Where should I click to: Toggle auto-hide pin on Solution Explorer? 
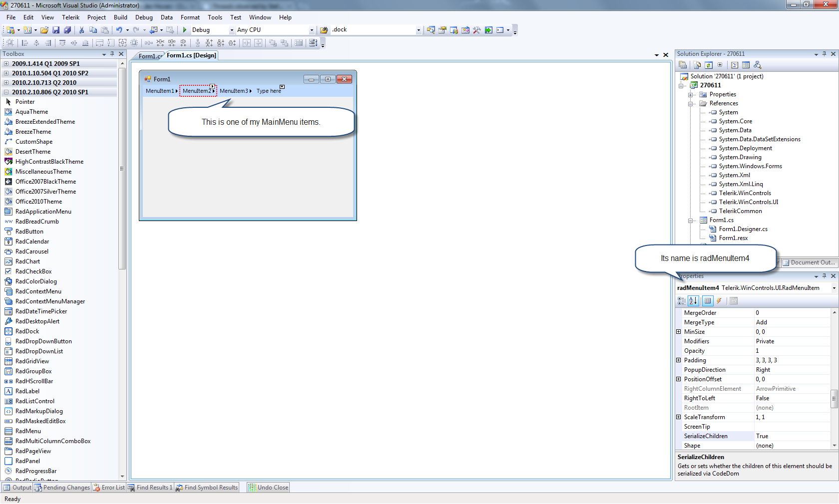click(825, 54)
